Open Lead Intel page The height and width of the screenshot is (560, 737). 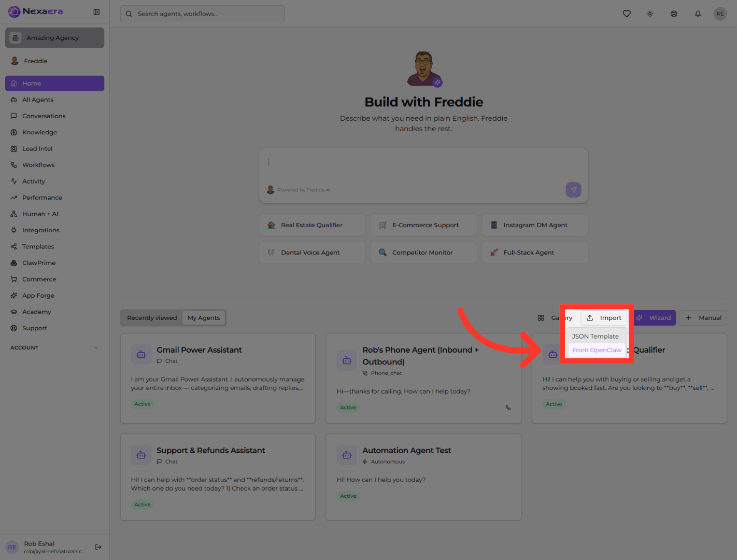click(x=54, y=149)
